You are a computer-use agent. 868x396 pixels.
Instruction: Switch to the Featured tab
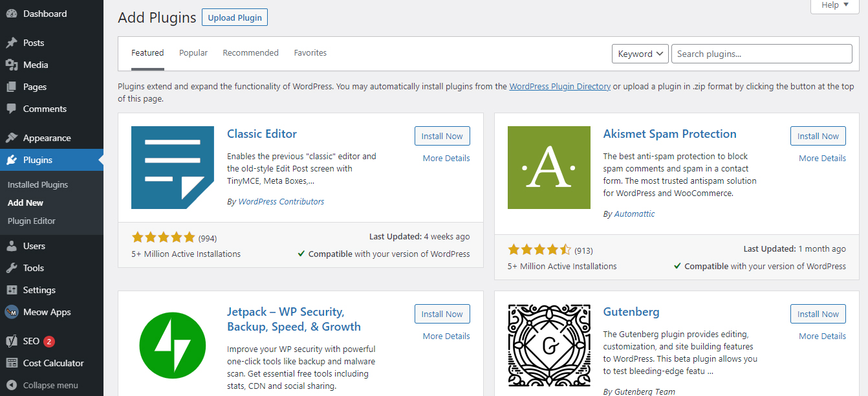pyautogui.click(x=147, y=53)
